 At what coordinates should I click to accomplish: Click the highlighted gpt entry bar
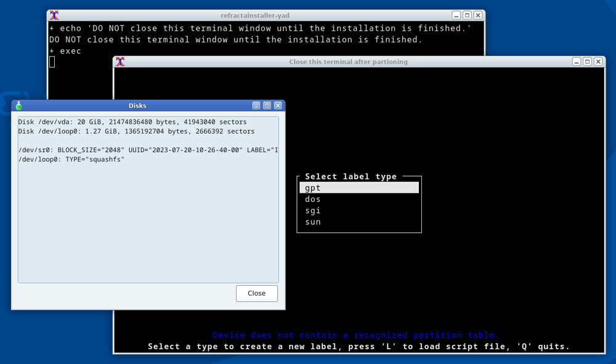pyautogui.click(x=359, y=187)
